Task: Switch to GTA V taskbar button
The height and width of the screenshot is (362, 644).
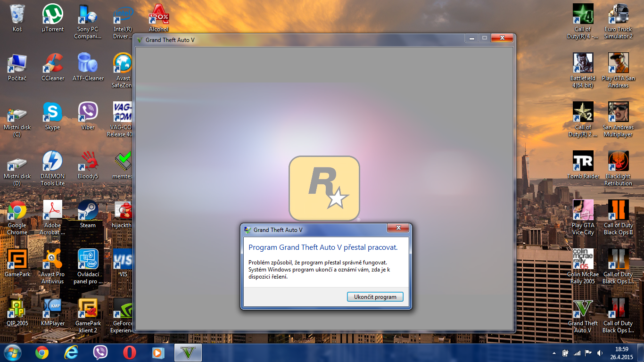Action: click(188, 353)
